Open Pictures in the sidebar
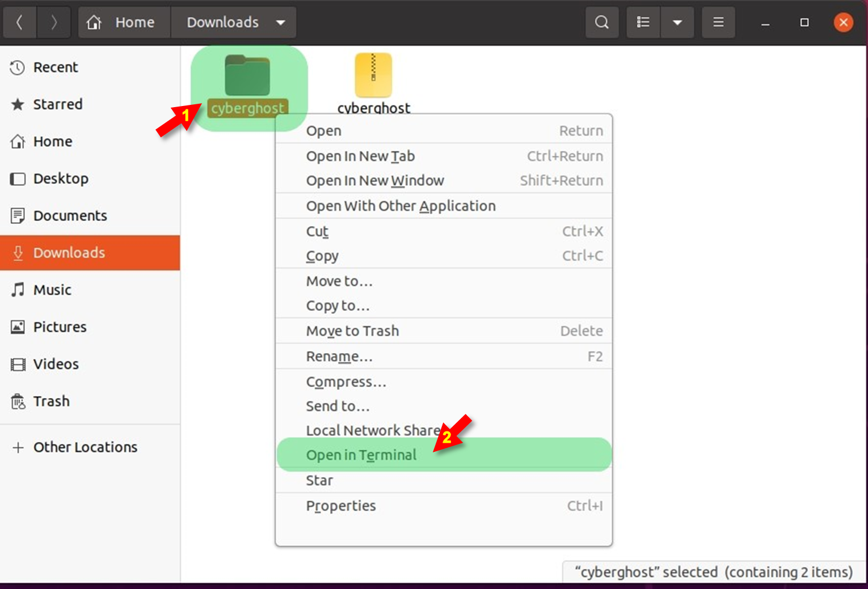This screenshot has height=589, width=868. tap(90, 327)
